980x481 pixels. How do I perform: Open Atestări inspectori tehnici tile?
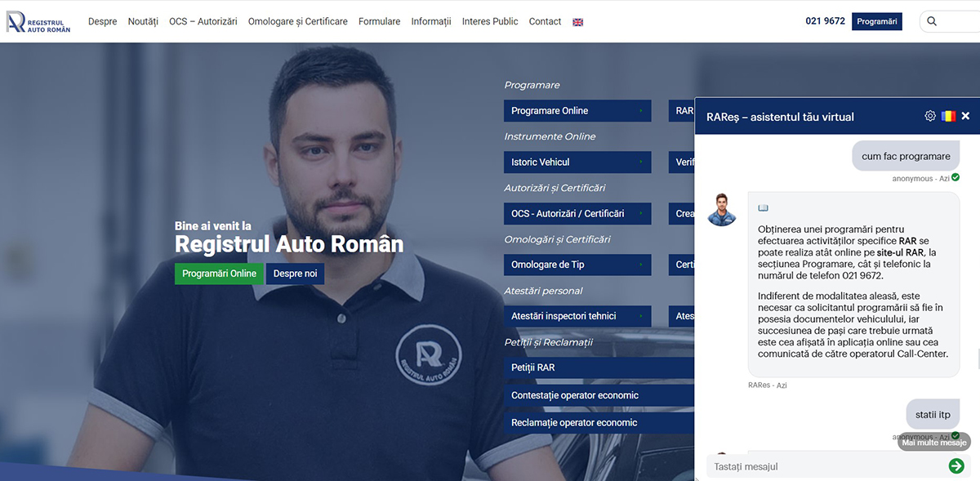click(x=578, y=316)
